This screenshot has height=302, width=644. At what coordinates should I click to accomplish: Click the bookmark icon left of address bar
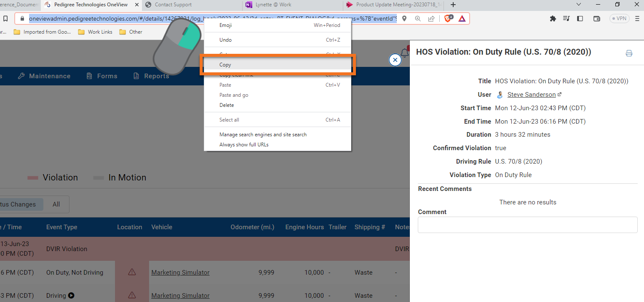point(5,19)
